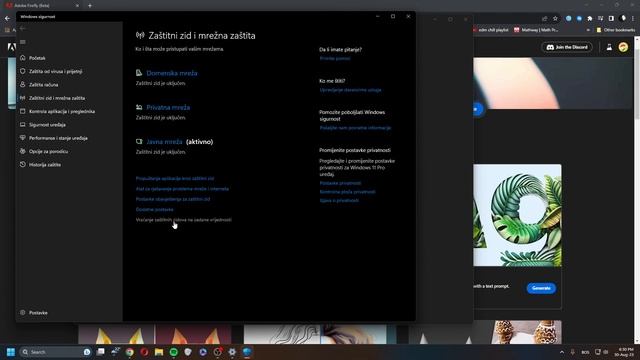The height and width of the screenshot is (360, 640).
Task: Click the beaker labs icon in Firefly header
Action: 609,47
